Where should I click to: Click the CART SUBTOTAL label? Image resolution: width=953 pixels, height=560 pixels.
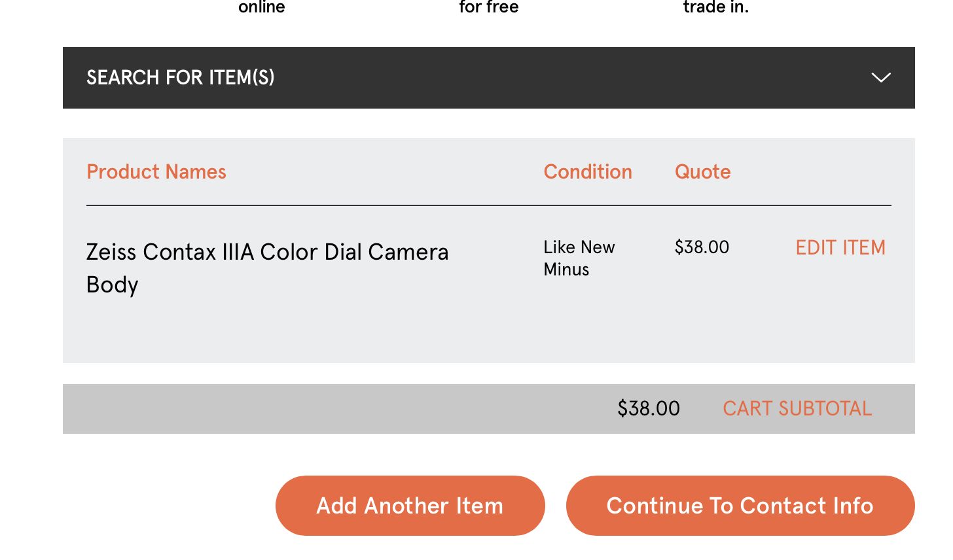click(797, 409)
